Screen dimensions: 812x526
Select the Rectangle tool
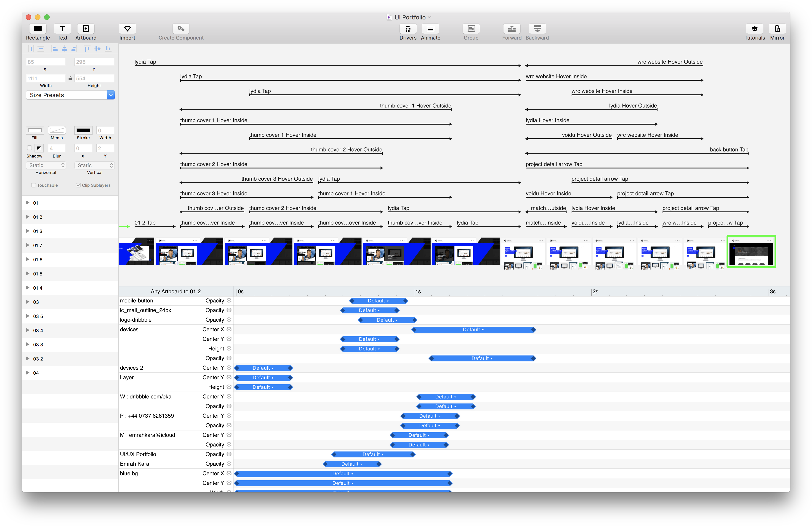pos(38,29)
